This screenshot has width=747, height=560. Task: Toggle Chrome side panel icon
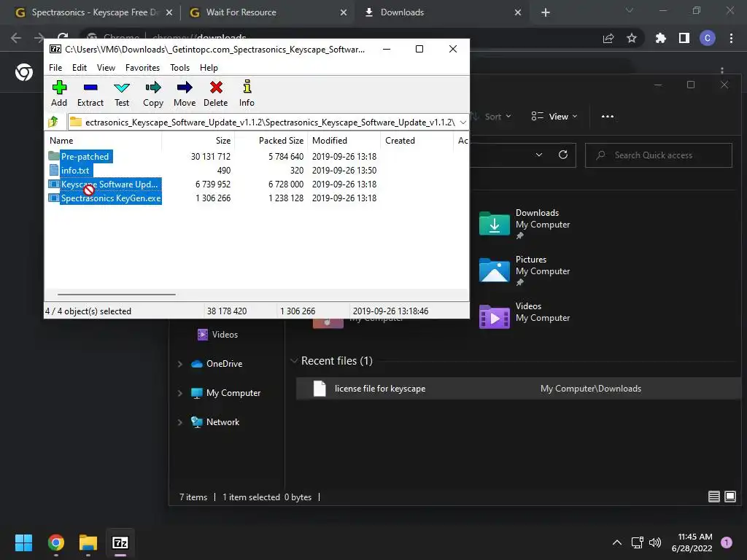pos(684,38)
